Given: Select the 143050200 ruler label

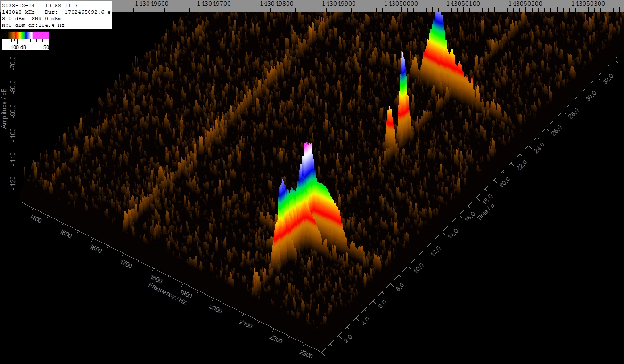Looking at the screenshot, I should [525, 3].
